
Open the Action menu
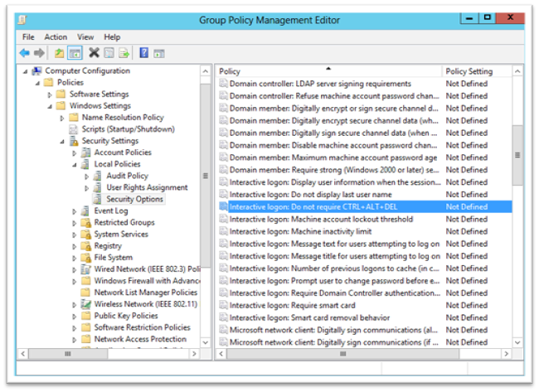[56, 37]
